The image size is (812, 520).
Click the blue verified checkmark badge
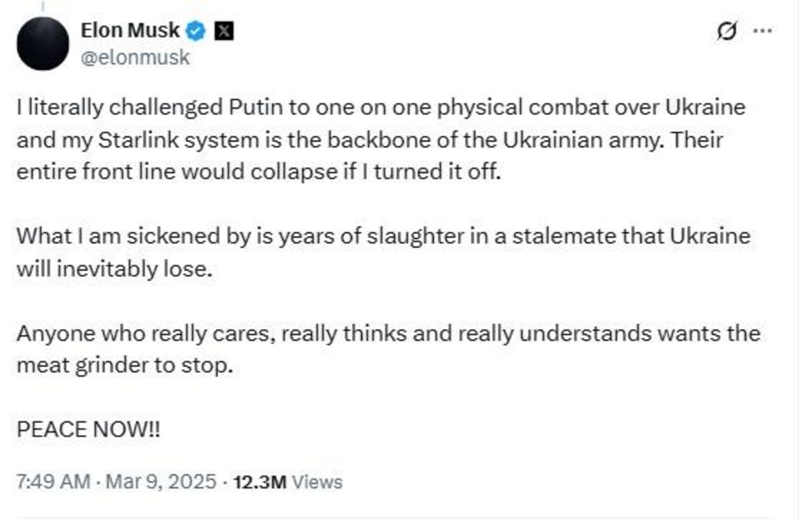(x=196, y=31)
